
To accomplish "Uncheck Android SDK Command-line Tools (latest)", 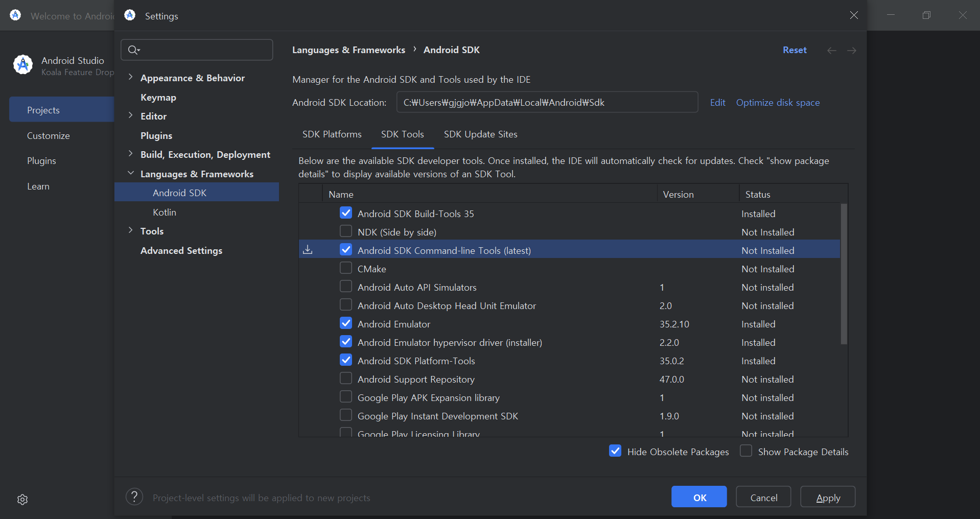I will pyautogui.click(x=346, y=249).
